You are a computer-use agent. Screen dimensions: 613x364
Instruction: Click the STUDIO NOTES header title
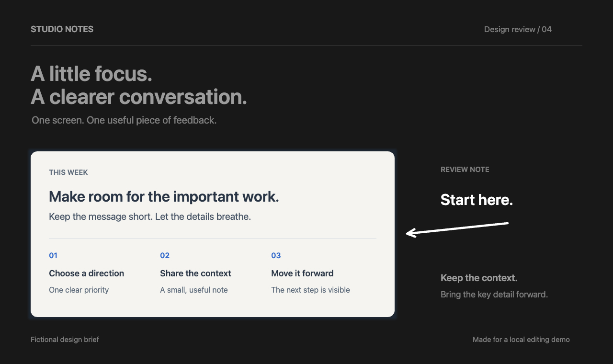[x=62, y=29]
